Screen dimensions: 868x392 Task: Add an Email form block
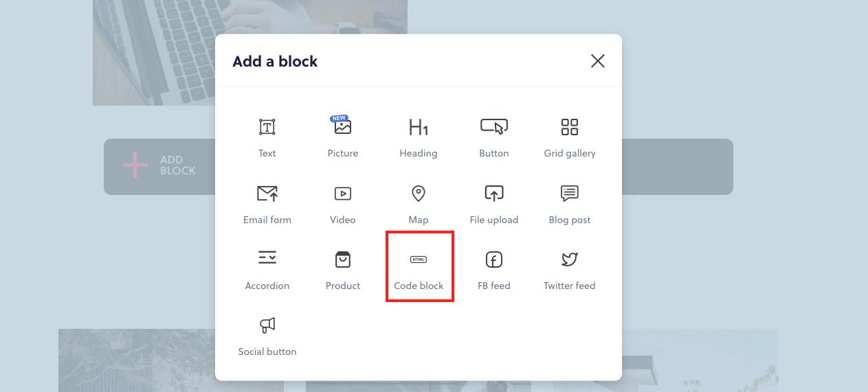click(x=267, y=203)
